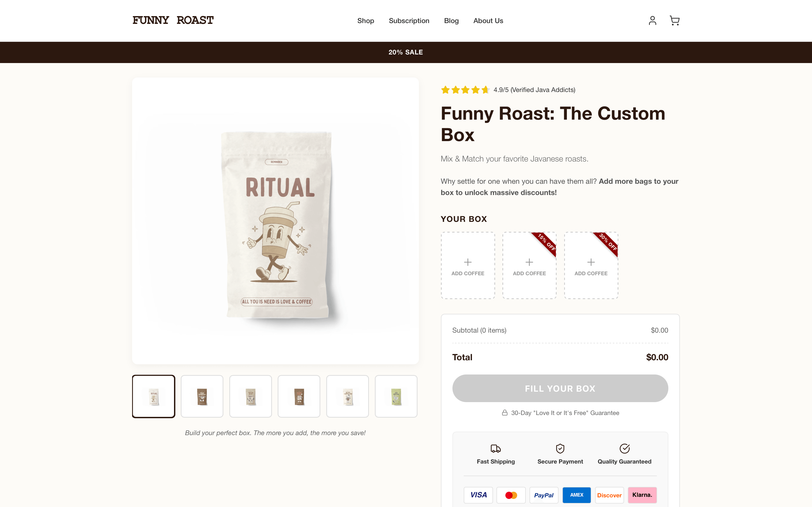Click the Secure Payment shield icon
Viewport: 812px width, 507px height.
click(x=560, y=448)
